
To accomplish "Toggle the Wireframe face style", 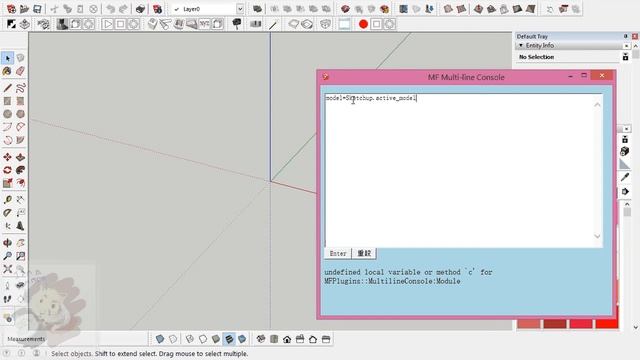I will point(190,339).
